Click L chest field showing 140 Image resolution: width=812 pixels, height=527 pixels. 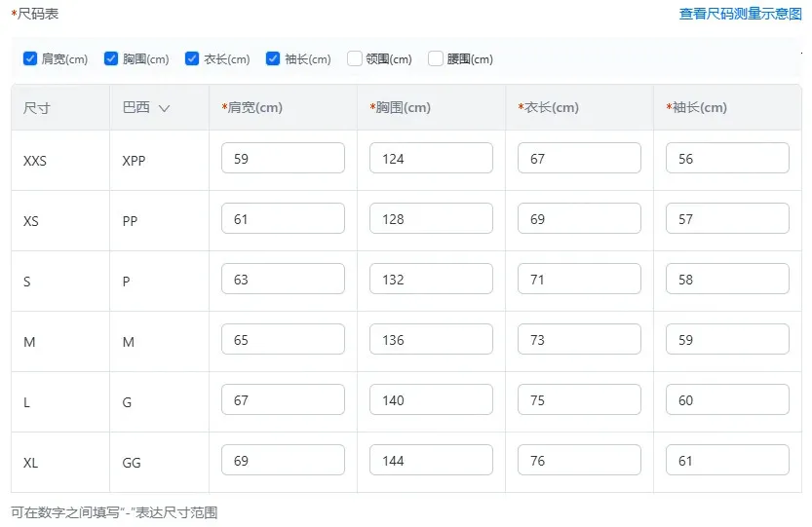(x=431, y=400)
